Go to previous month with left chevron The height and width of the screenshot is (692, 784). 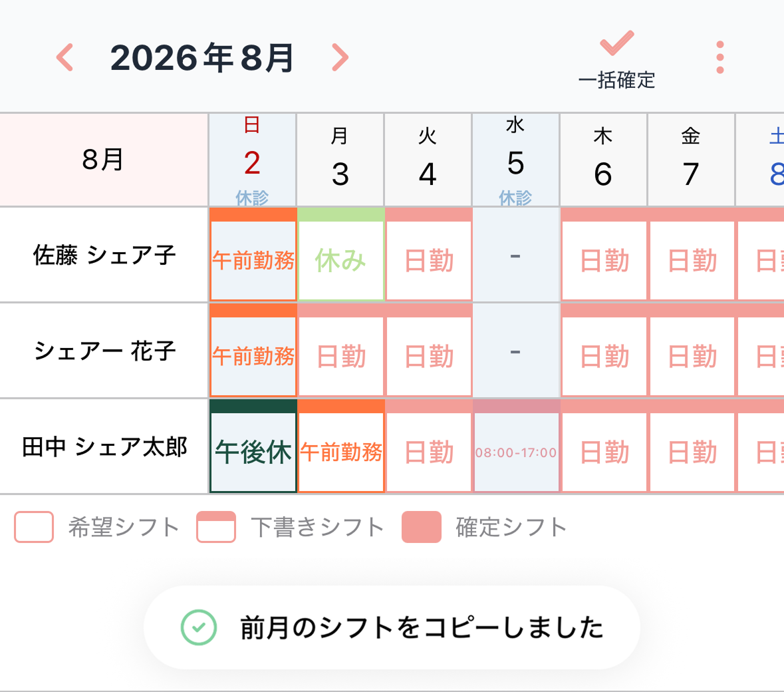click(x=65, y=57)
